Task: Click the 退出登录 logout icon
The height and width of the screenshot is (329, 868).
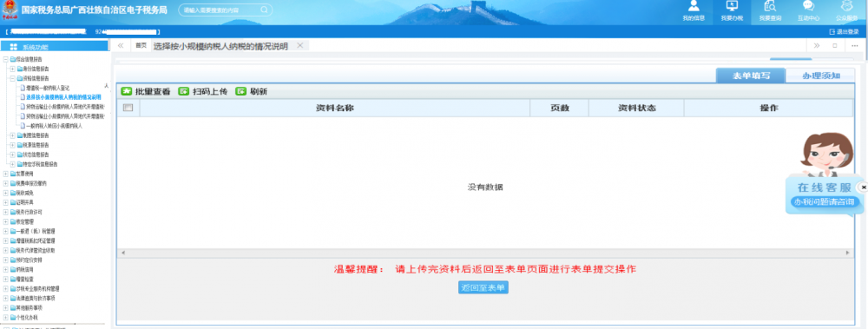Action: tap(832, 31)
